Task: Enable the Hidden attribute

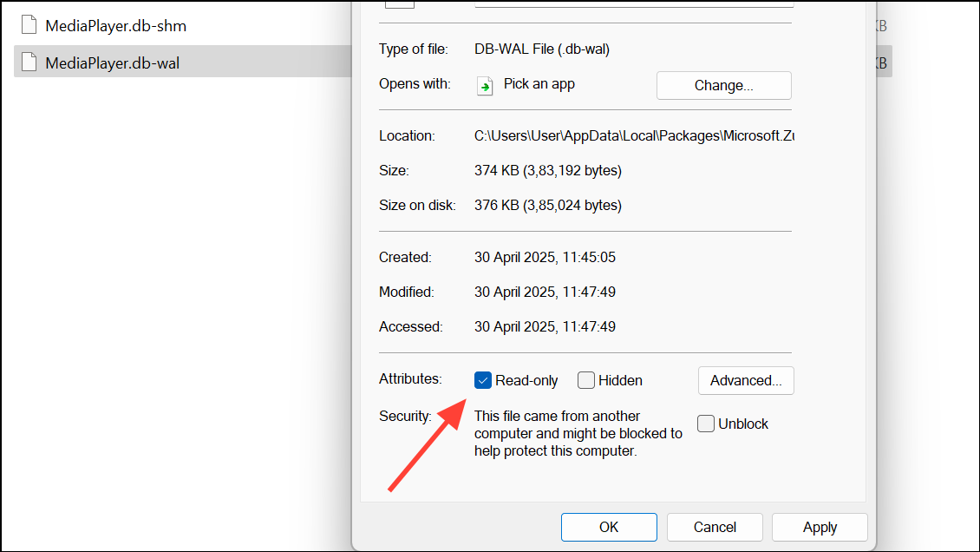Action: [585, 380]
